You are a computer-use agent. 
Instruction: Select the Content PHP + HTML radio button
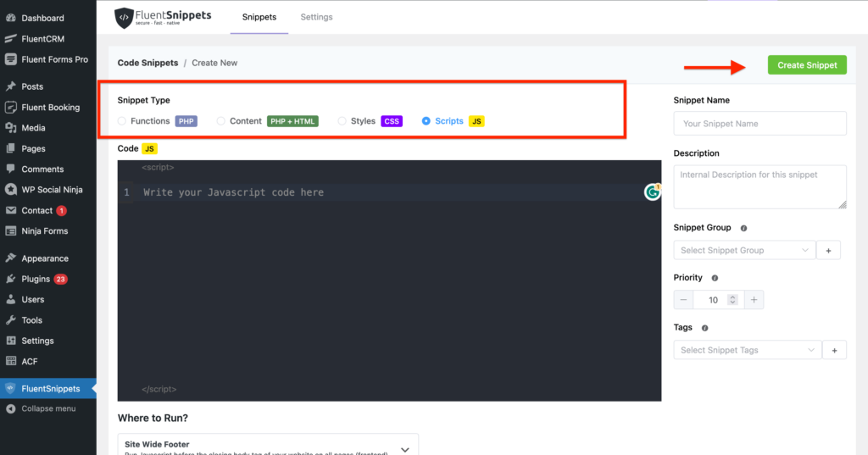[221, 120]
